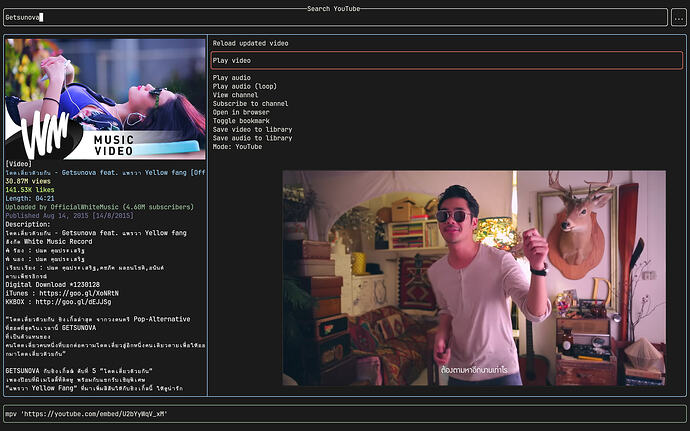Click the playing video preview frame
690x431 pixels.
pos(474,278)
